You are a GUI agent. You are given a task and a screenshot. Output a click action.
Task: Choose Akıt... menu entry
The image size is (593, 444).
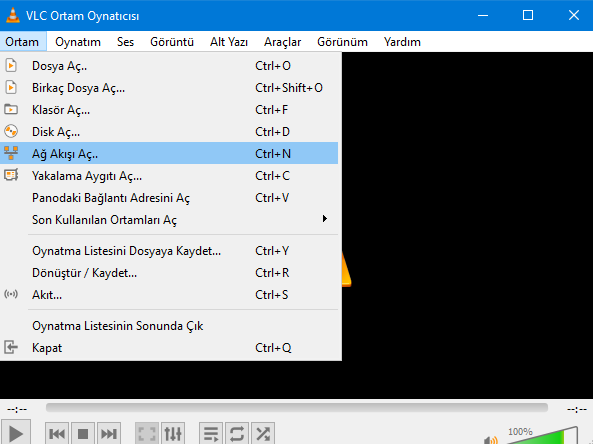(169, 295)
